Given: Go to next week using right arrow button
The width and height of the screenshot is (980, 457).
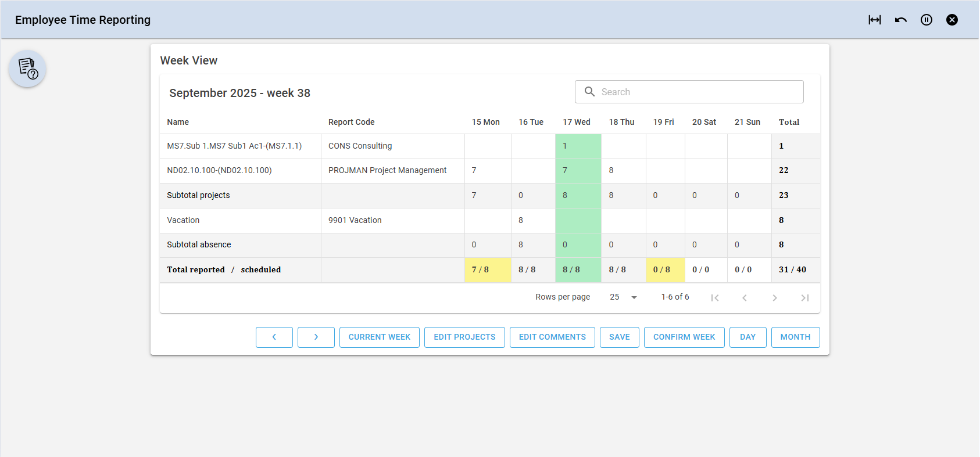Looking at the screenshot, I should pyautogui.click(x=316, y=337).
